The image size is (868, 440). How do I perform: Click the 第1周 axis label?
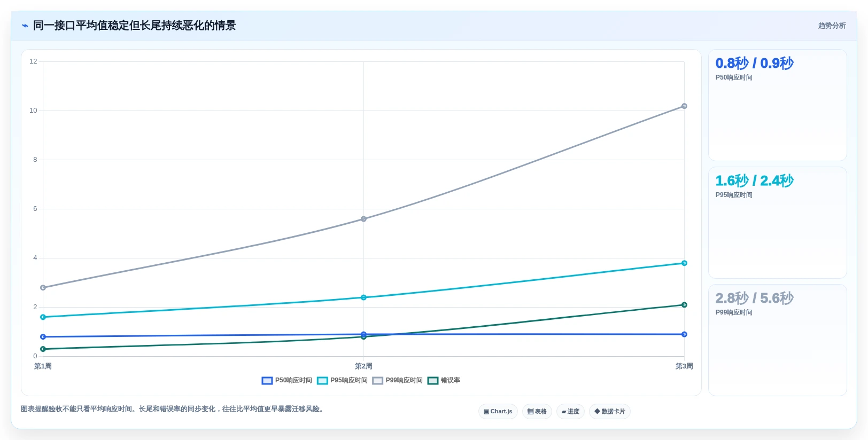[43, 366]
